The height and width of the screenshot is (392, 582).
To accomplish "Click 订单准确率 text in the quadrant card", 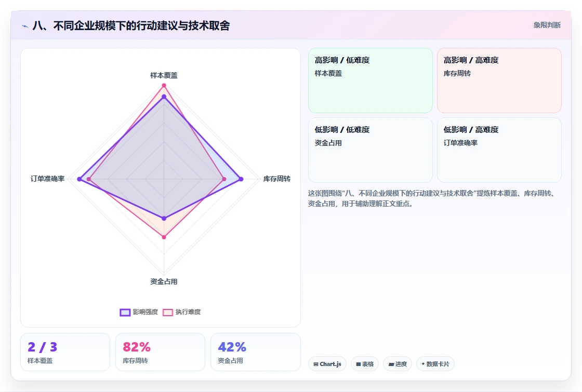I will click(x=460, y=143).
